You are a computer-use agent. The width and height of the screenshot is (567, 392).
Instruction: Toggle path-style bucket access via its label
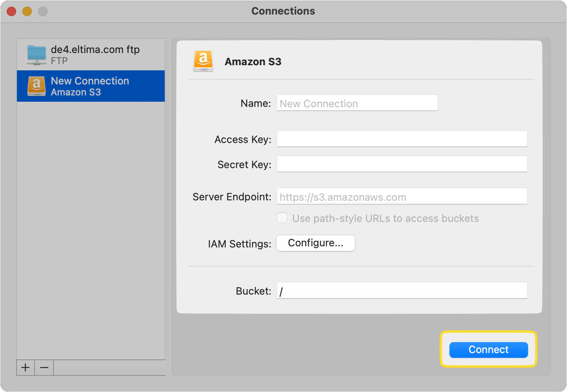click(386, 218)
